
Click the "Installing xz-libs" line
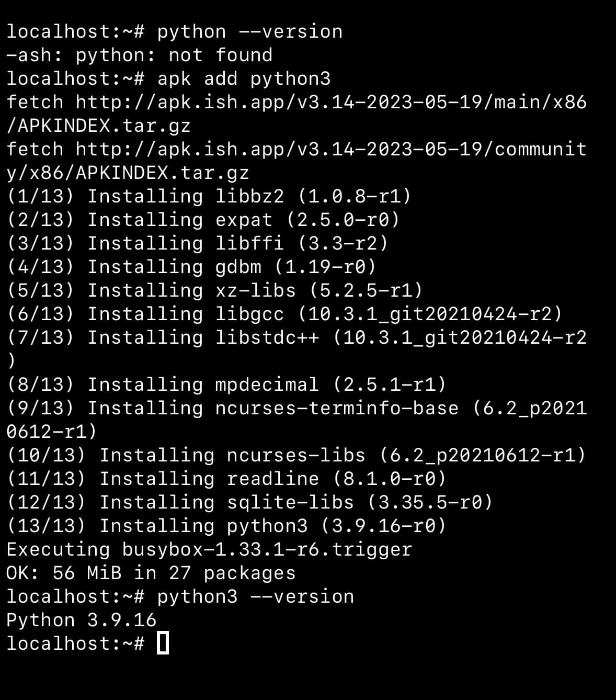pos(214,290)
